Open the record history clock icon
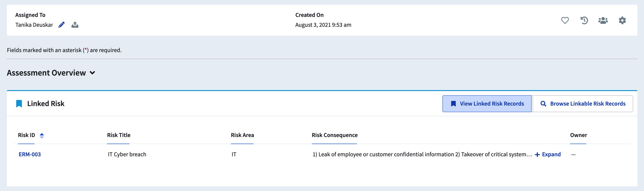This screenshot has width=644, height=191. [x=584, y=20]
